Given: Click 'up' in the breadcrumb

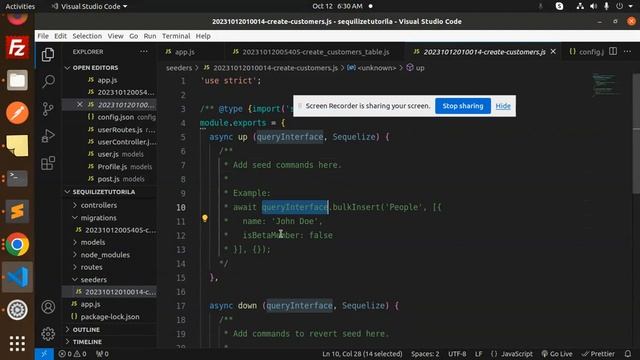Looking at the screenshot, I should click(420, 68).
